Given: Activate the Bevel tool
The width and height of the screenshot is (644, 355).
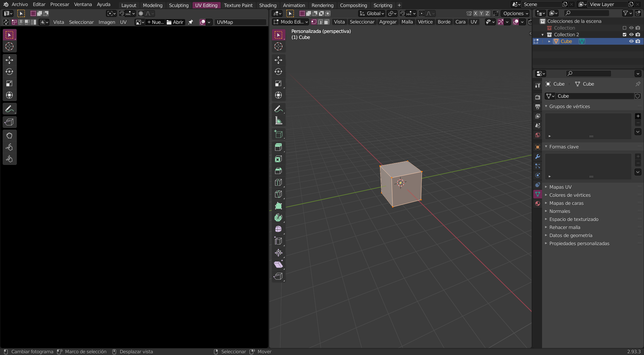Looking at the screenshot, I should 278,171.
